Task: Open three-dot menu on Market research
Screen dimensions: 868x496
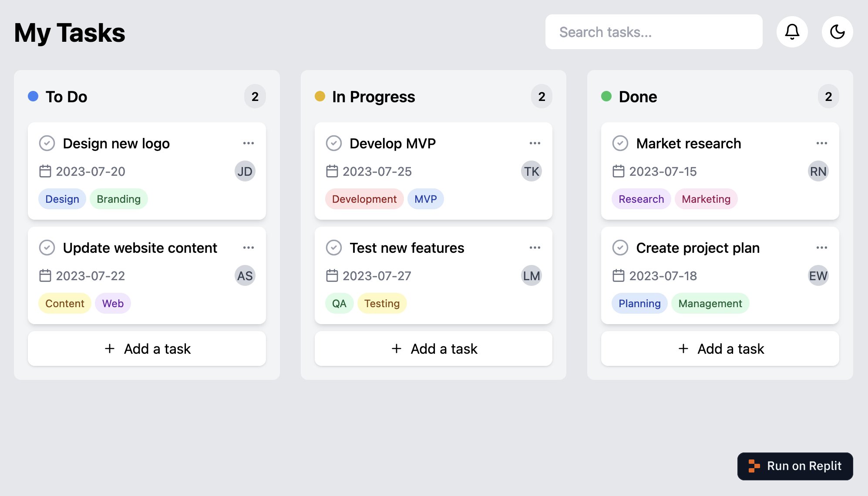Action: coord(821,143)
